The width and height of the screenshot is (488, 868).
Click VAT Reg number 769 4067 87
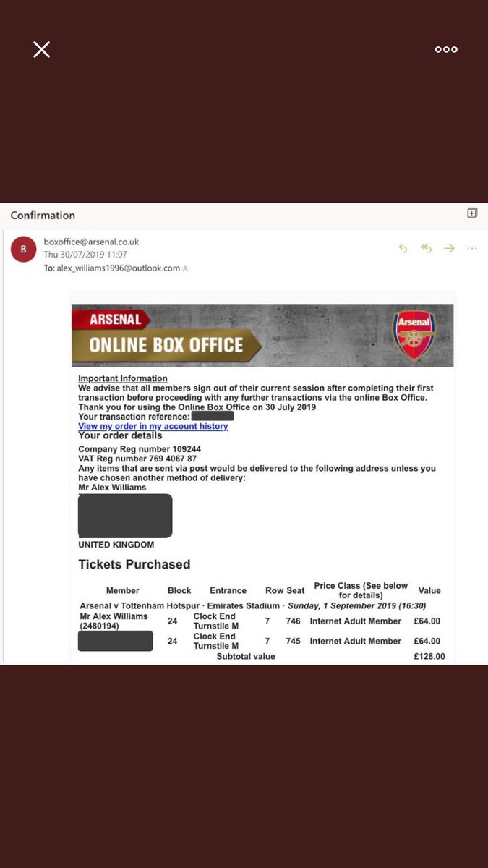point(137,459)
